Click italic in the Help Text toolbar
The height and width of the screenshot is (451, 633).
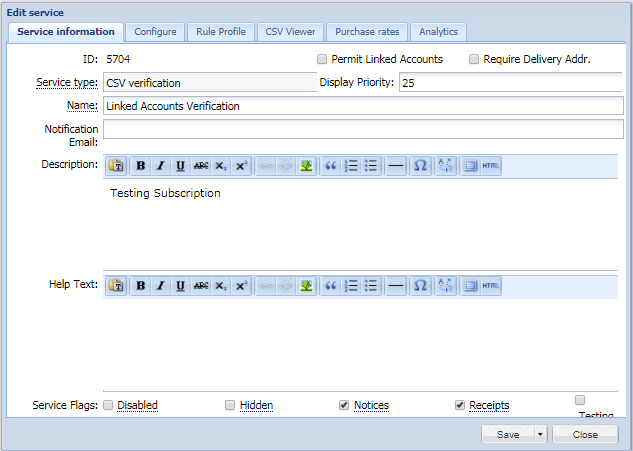(160, 286)
